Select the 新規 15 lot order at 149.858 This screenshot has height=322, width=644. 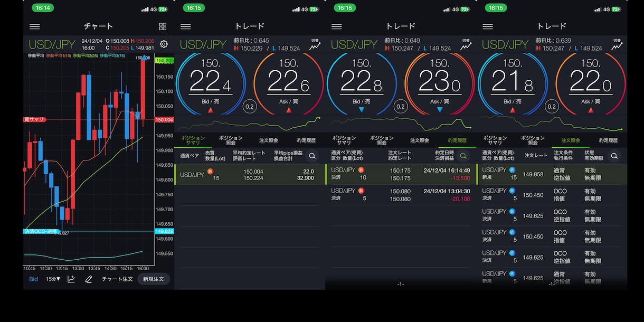tap(552, 174)
